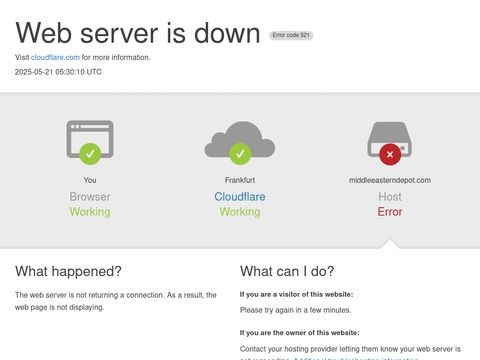Click the Frankfurt location label
Viewport: 480px width, 360px height.
click(x=240, y=180)
